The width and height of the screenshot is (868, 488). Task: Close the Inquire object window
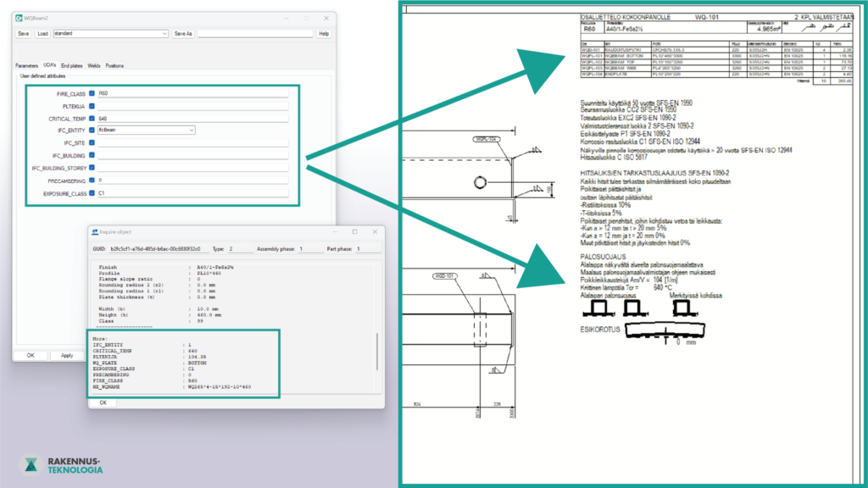pos(375,231)
